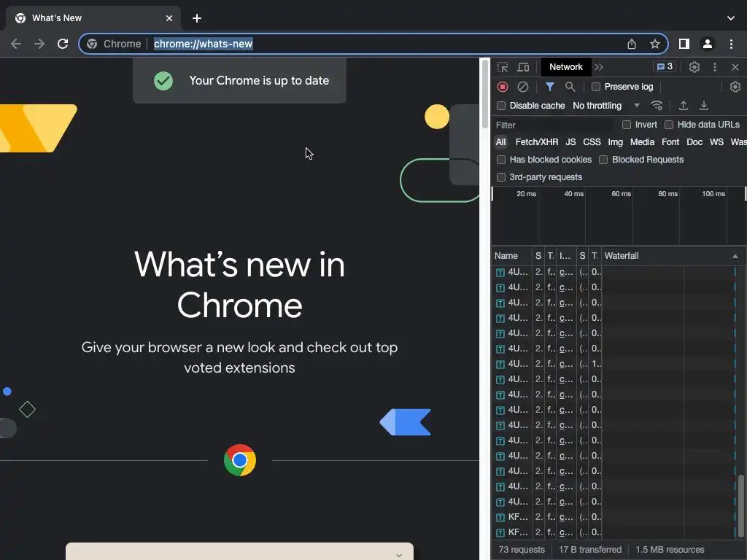Filter requests by WS
Viewport: 747px width, 560px height.
716,142
